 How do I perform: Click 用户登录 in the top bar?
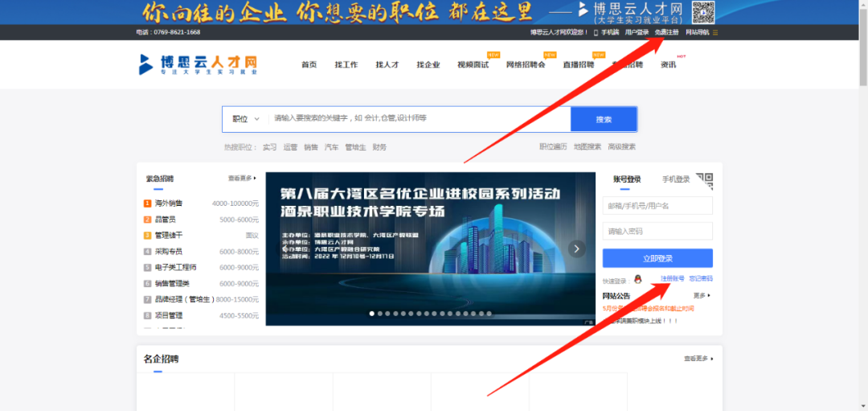tap(637, 32)
